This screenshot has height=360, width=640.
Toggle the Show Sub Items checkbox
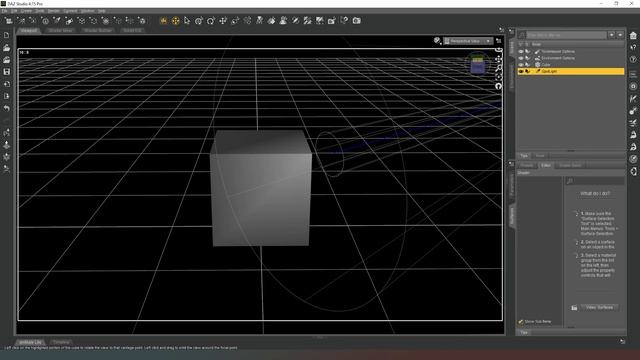click(x=521, y=322)
